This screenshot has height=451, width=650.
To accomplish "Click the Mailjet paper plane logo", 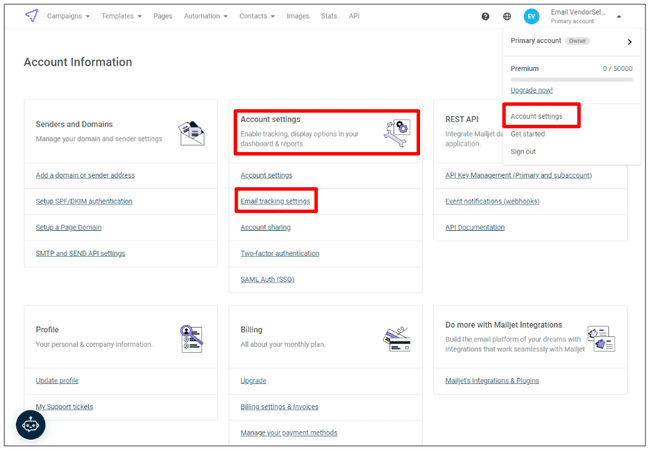I will coord(32,16).
